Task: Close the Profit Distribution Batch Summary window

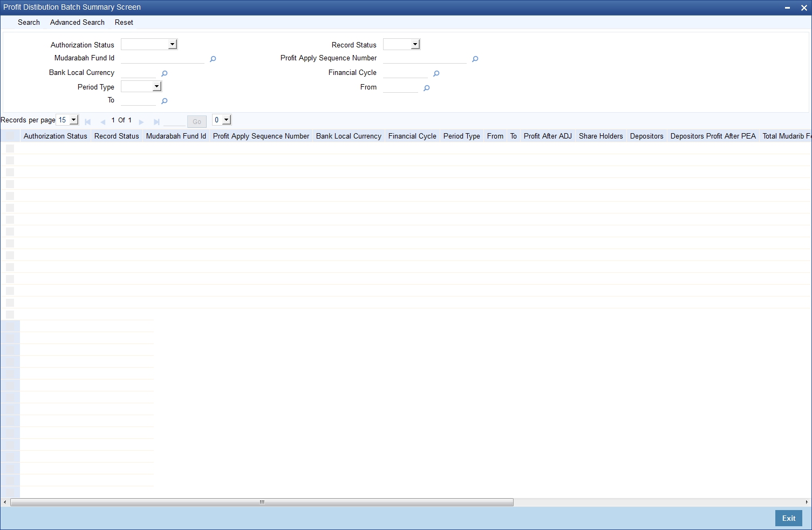Action: (804, 8)
